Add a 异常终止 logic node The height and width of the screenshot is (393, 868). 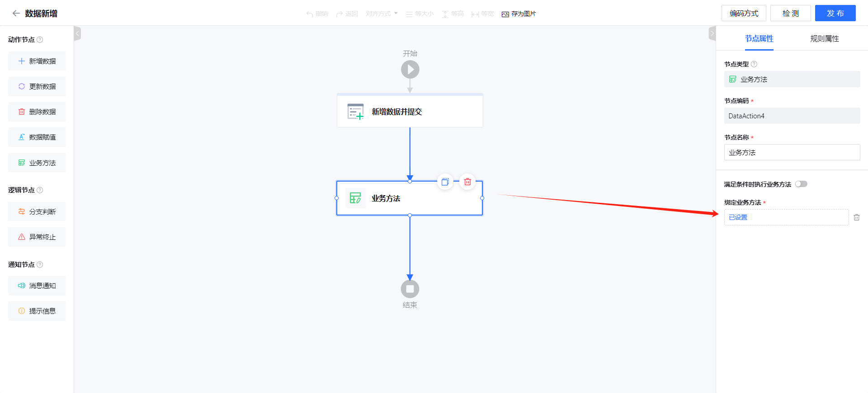[x=37, y=237]
